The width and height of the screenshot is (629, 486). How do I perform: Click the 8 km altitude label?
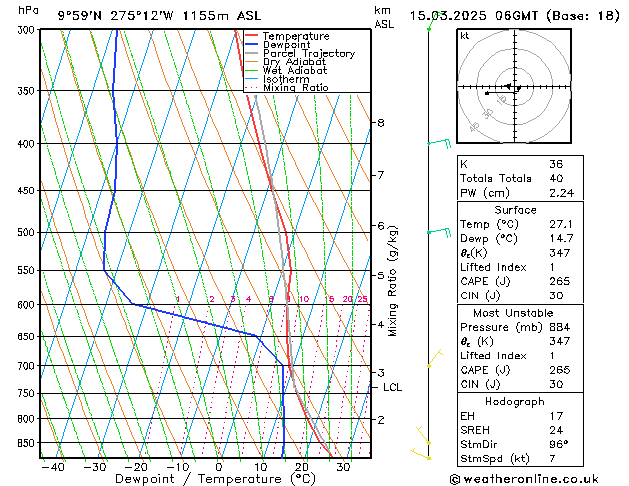pyautogui.click(x=381, y=122)
